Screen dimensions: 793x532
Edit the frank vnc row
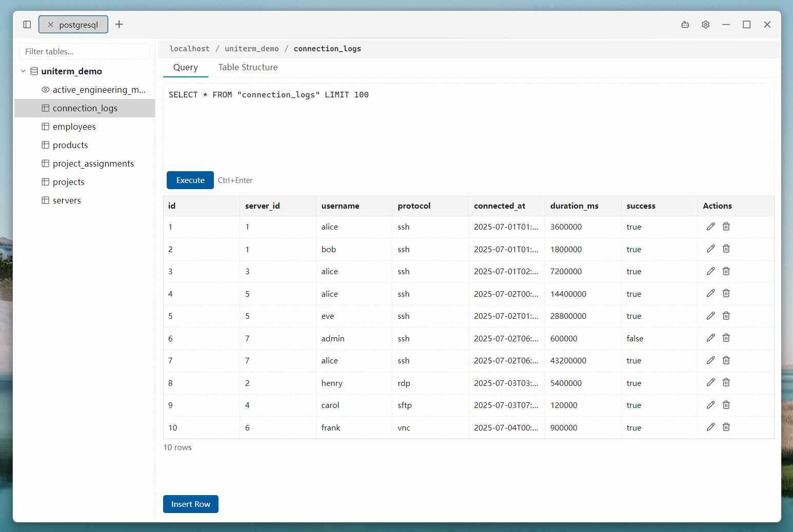[x=710, y=427]
